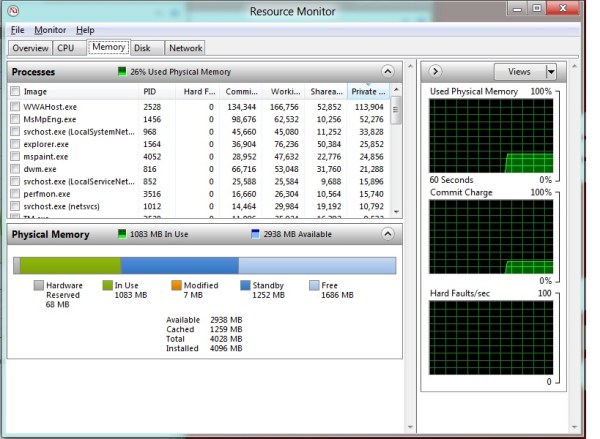Open the Monitor menu
The height and width of the screenshot is (439, 600).
point(50,30)
